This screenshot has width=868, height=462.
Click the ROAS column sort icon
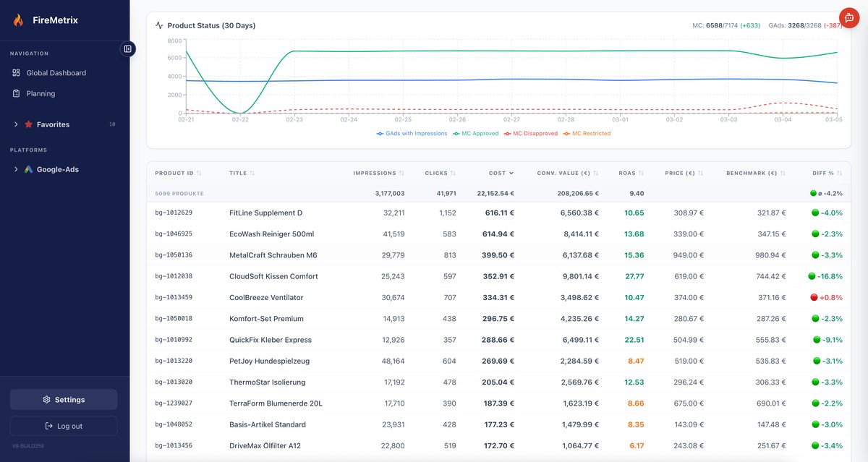[640, 173]
